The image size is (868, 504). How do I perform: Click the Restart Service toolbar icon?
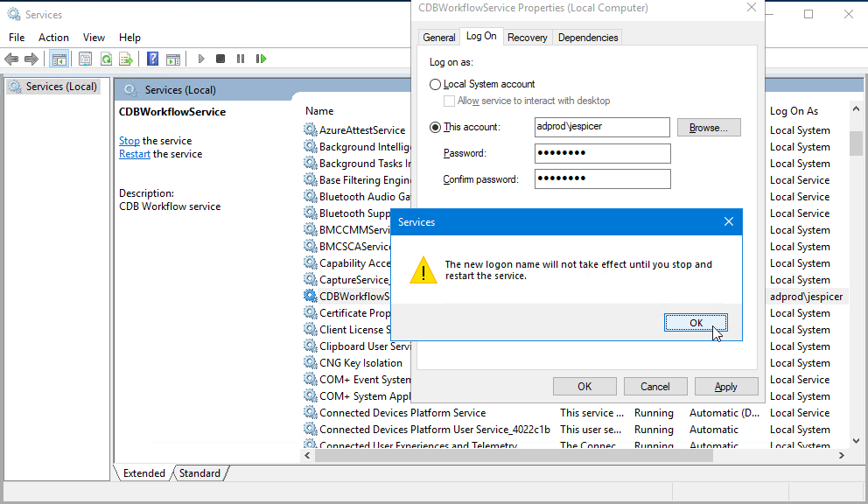[262, 59]
